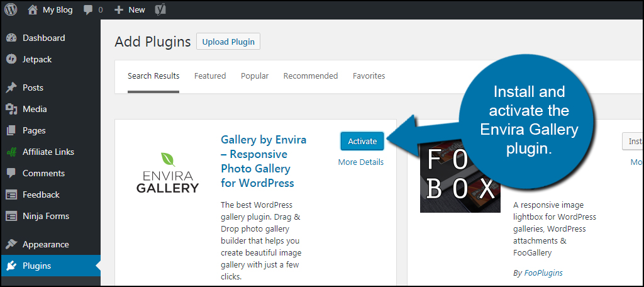This screenshot has height=287, width=644.
Task: Click the Plugins plug icon
Action: pos(11,266)
